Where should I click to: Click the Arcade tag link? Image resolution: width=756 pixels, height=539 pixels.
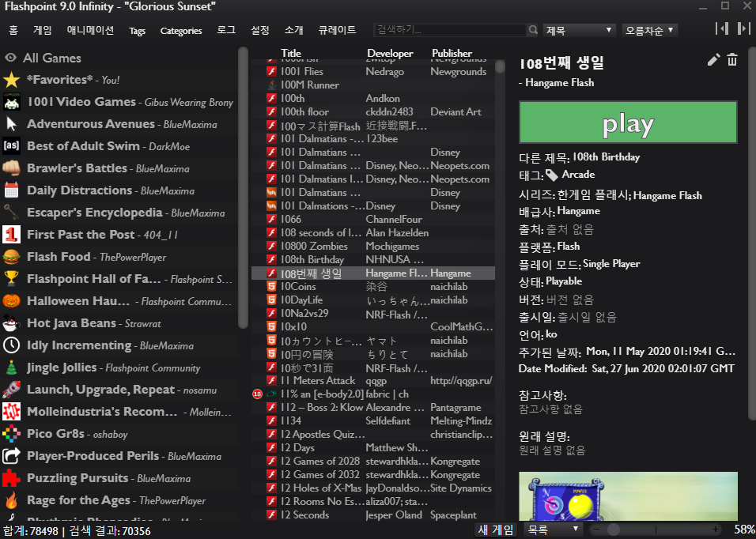point(578,175)
